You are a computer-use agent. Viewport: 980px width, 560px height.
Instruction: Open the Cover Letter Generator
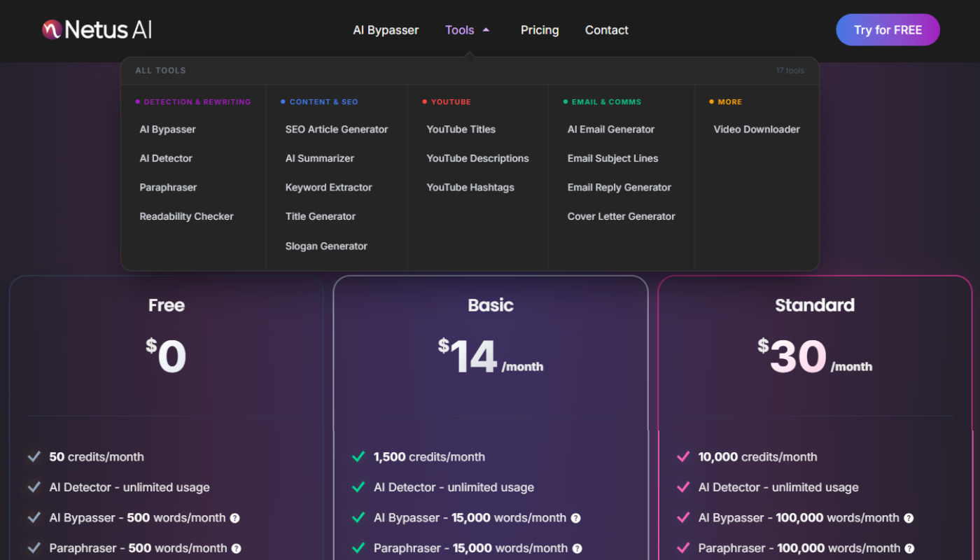pos(621,216)
